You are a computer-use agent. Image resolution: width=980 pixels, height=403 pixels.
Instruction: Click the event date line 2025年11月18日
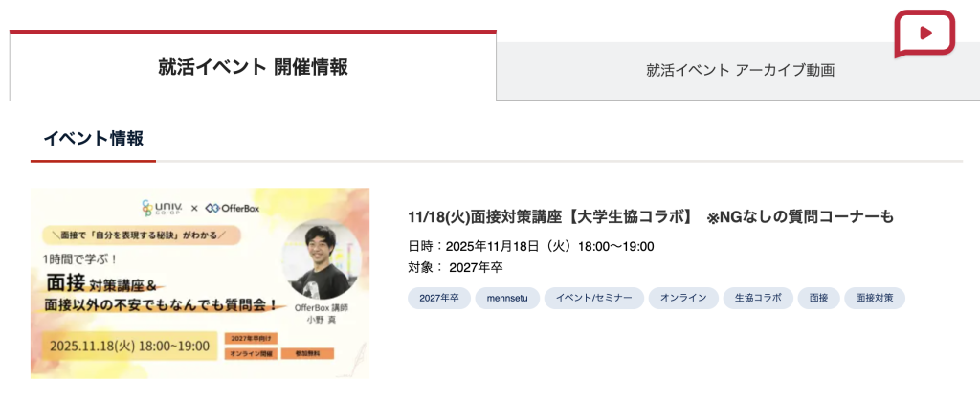530,246
